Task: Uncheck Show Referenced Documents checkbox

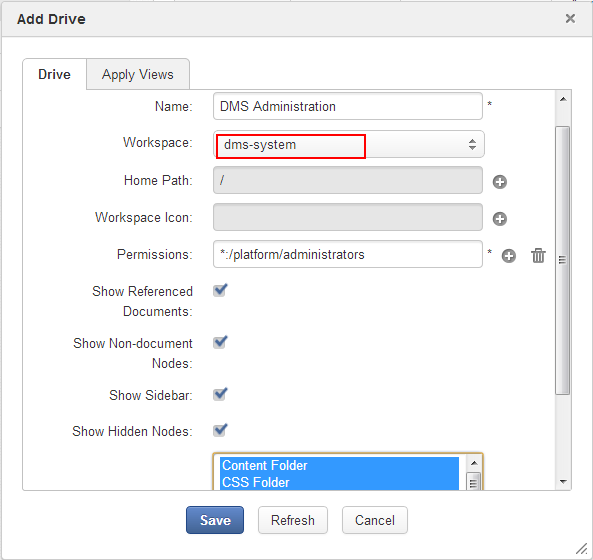Action: click(x=220, y=290)
